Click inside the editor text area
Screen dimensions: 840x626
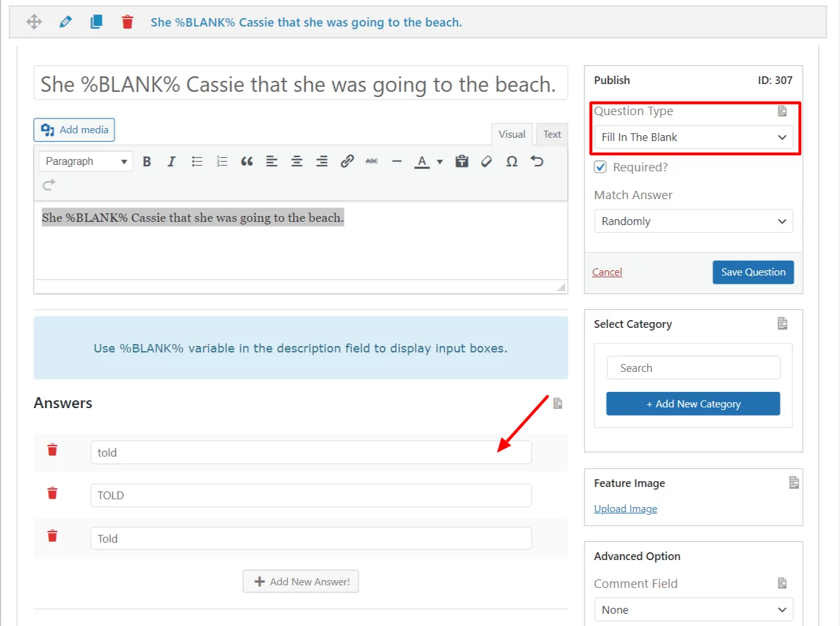301,241
